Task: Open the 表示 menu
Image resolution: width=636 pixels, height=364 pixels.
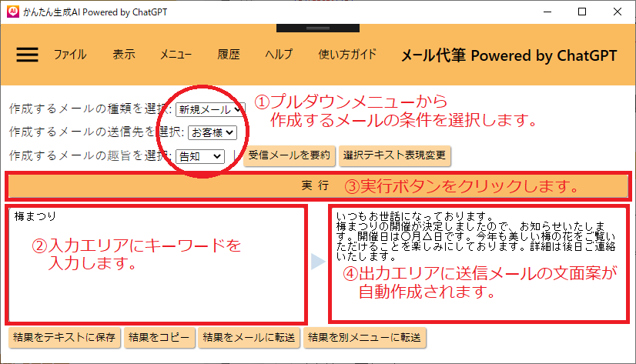Action: [x=123, y=55]
